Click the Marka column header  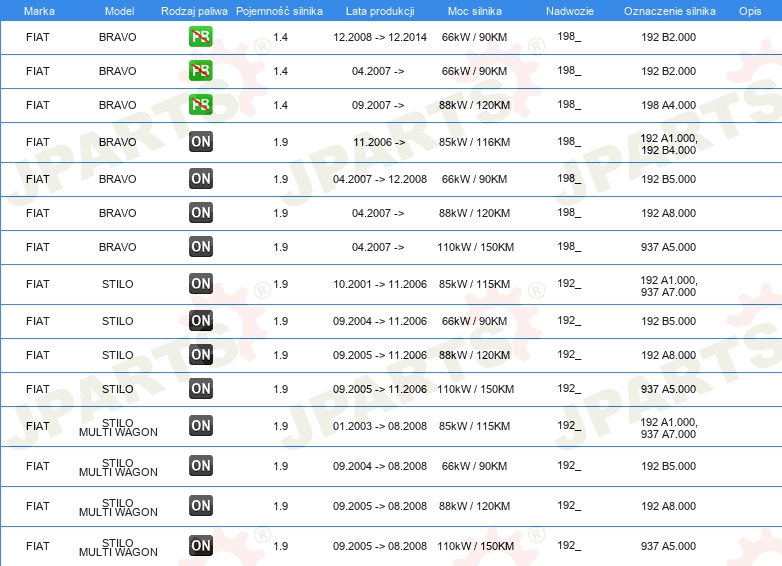coord(39,11)
